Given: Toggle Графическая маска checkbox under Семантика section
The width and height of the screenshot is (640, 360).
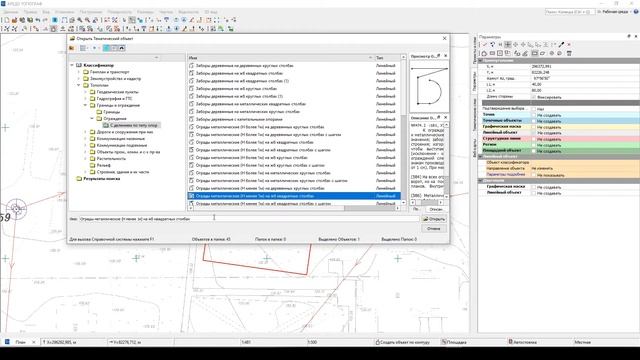Looking at the screenshot, I should [x=533, y=187].
